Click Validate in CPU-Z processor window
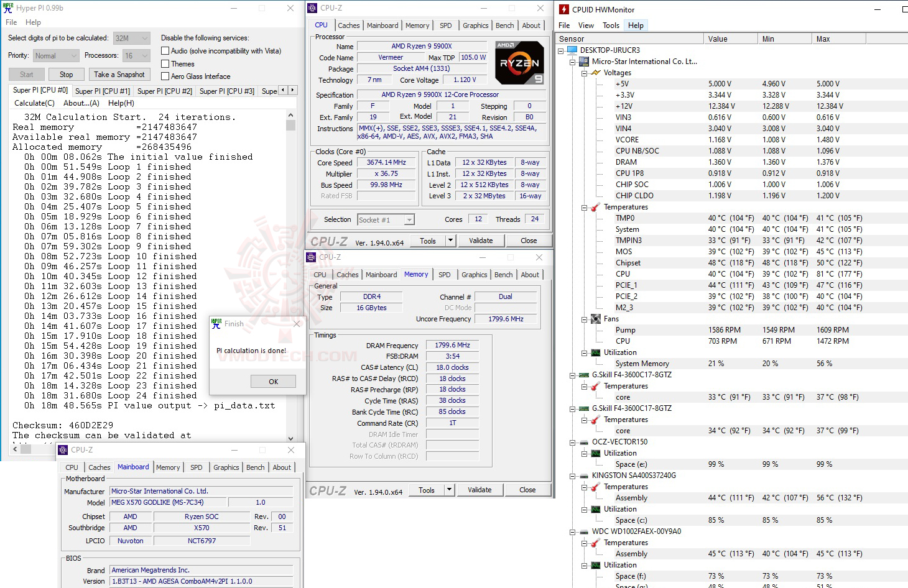This screenshot has width=908, height=588. click(x=481, y=241)
